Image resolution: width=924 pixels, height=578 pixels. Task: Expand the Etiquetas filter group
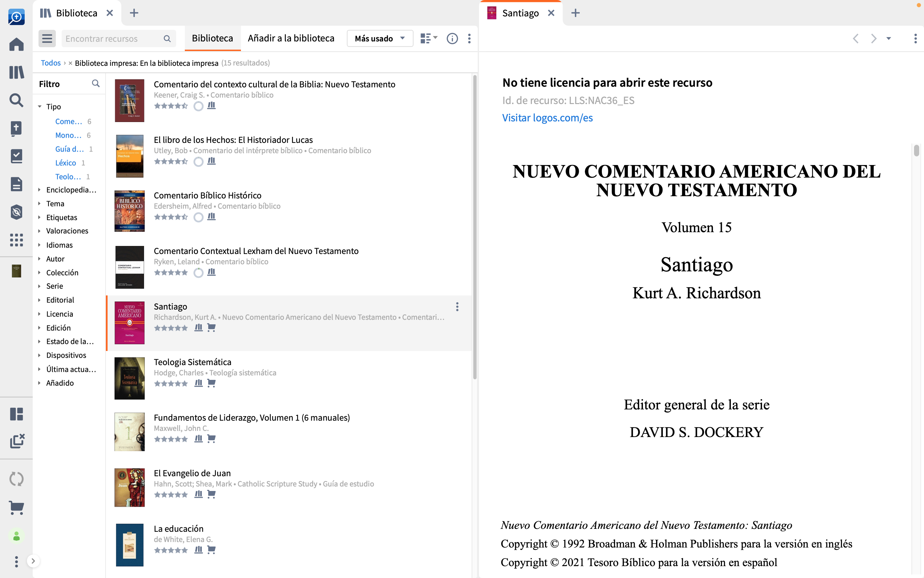[x=40, y=217]
